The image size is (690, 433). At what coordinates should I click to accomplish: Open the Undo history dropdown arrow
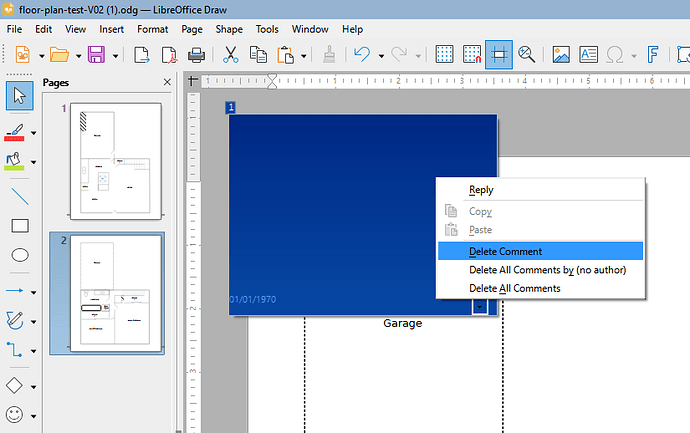382,56
